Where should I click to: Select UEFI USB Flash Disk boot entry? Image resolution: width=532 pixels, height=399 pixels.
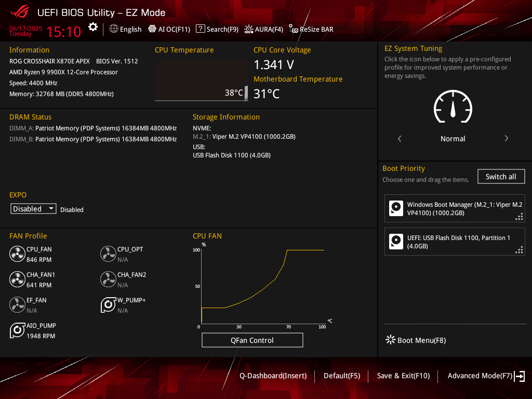[455, 242]
